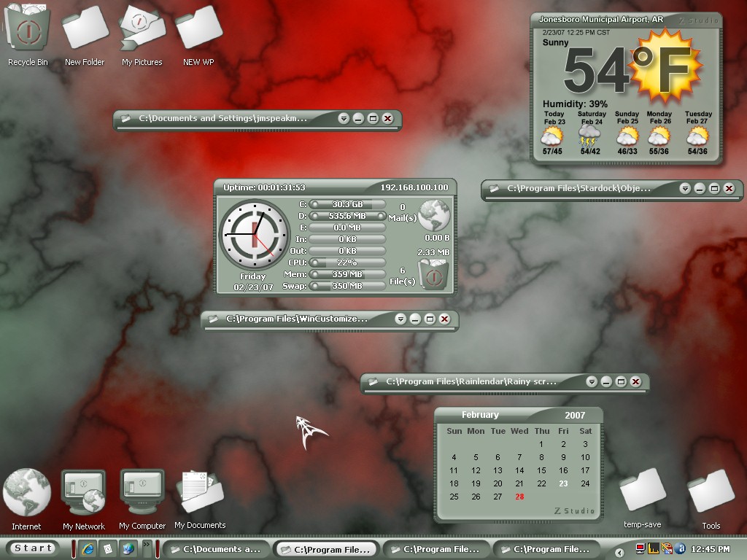This screenshot has width=747, height=560.
Task: Click the CPU 22% usage bar
Action: pos(347,262)
